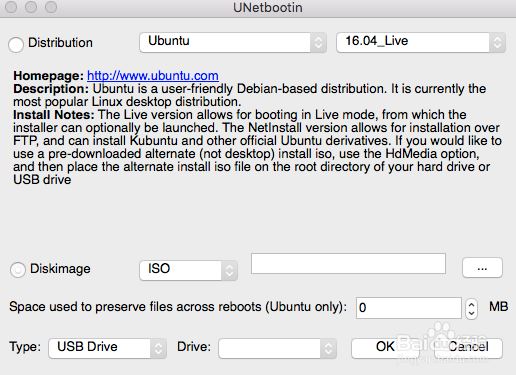Viewport: 516px width, 375px height.
Task: Click the persistent space MB value field
Action: pos(409,308)
